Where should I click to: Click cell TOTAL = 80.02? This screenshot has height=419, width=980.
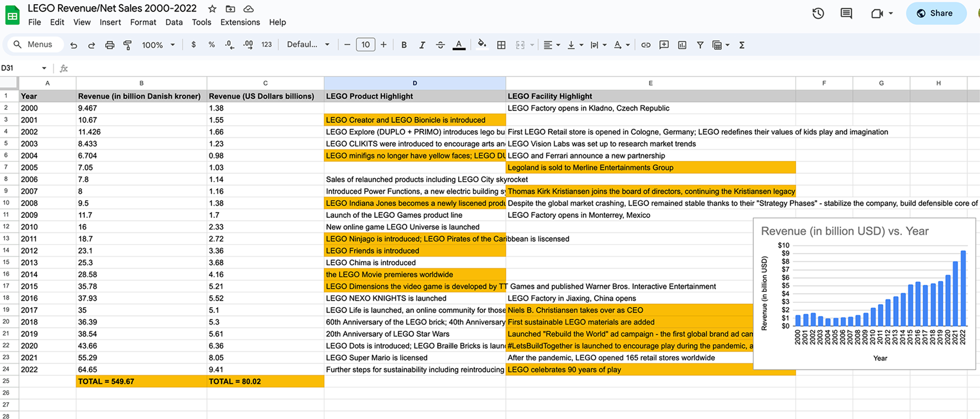pos(265,381)
